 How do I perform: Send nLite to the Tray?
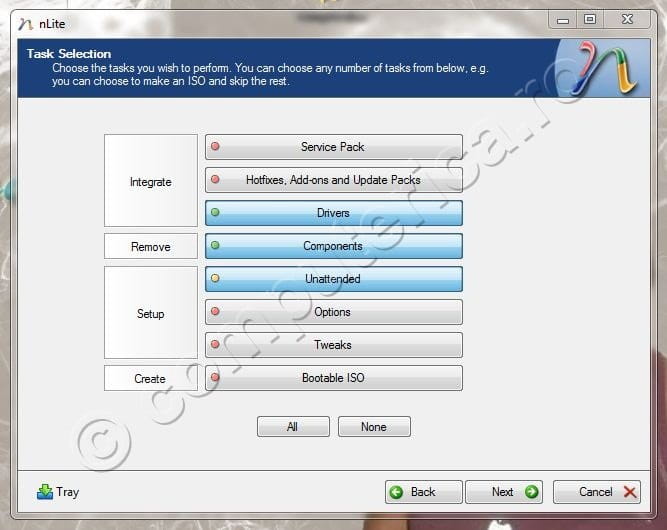tap(58, 492)
